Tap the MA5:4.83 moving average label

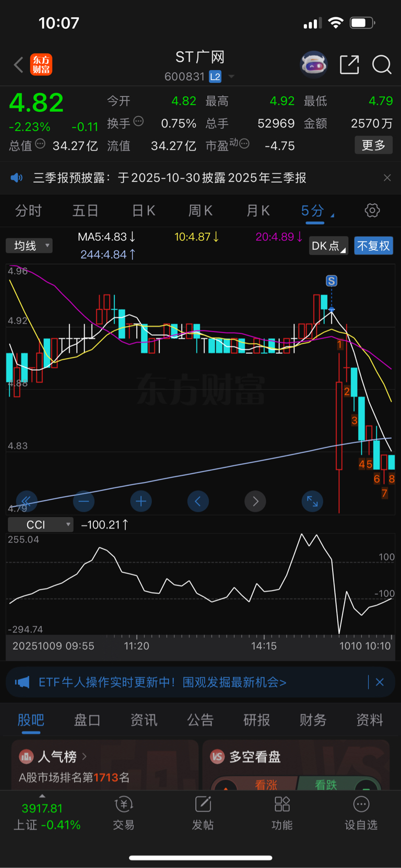pos(107,237)
